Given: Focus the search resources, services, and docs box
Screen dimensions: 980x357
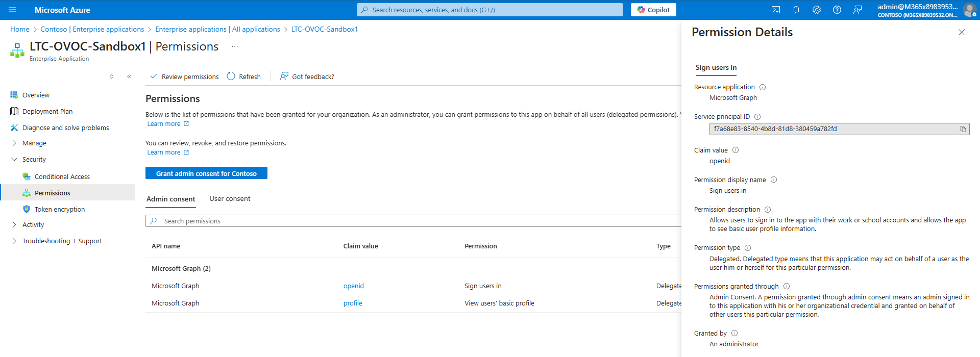Looking at the screenshot, I should point(490,10).
